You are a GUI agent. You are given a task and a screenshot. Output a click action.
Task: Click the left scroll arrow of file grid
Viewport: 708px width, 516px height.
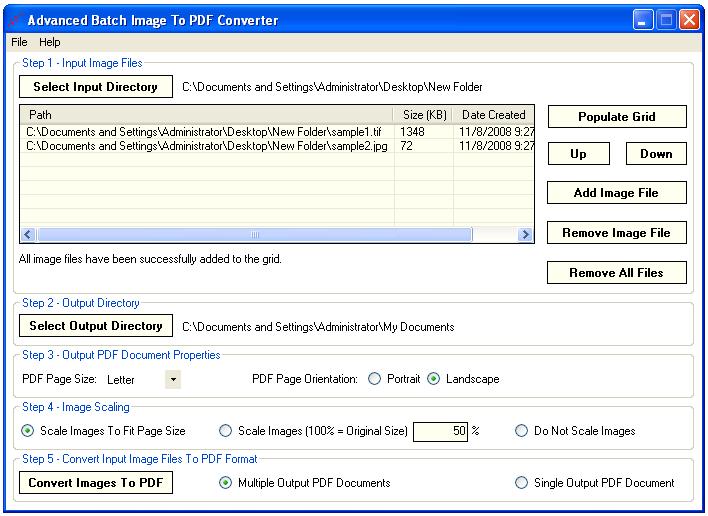[x=28, y=234]
